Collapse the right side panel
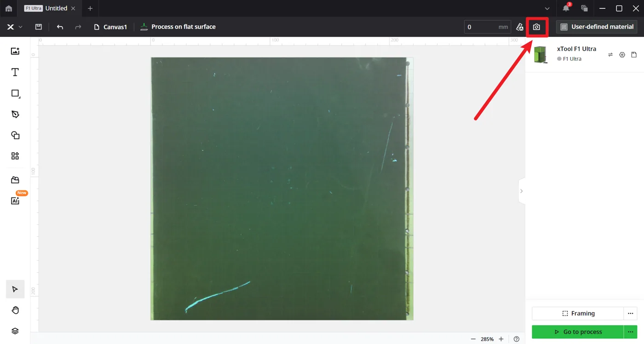 click(521, 191)
